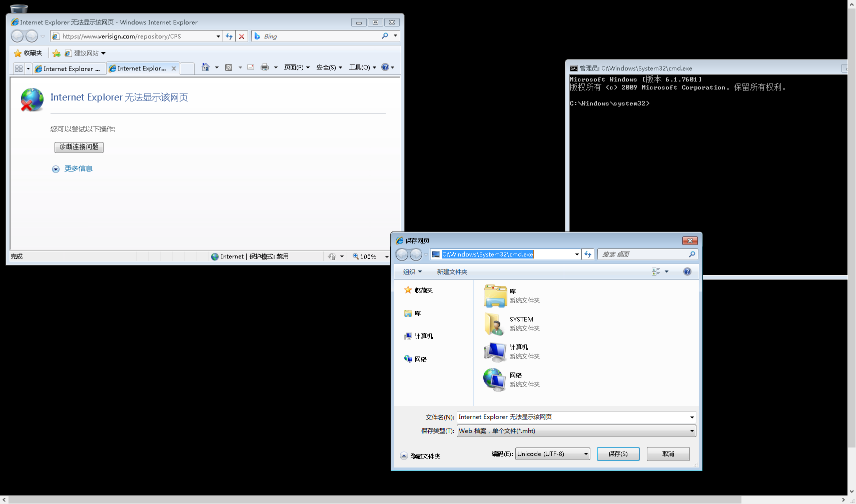Click 新建文件夹 in save dialog toolbar
The width and height of the screenshot is (856, 504).
pyautogui.click(x=452, y=271)
